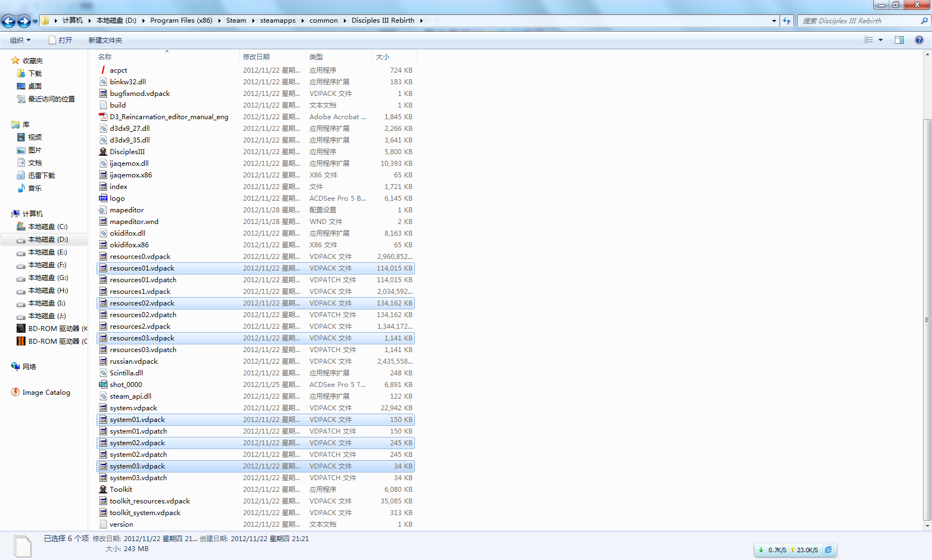Screen dimensions: 932x560
Task: Open the 组织 menu dropdown
Action: (20, 40)
